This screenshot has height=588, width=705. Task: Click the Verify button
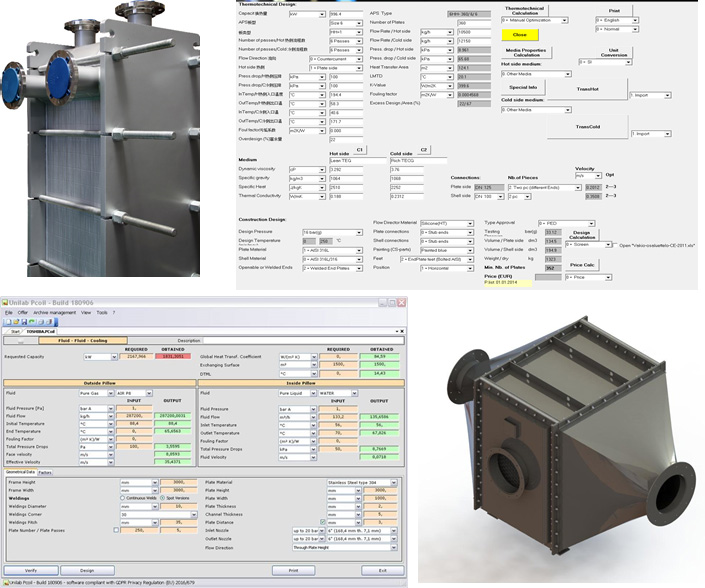pos(30,570)
